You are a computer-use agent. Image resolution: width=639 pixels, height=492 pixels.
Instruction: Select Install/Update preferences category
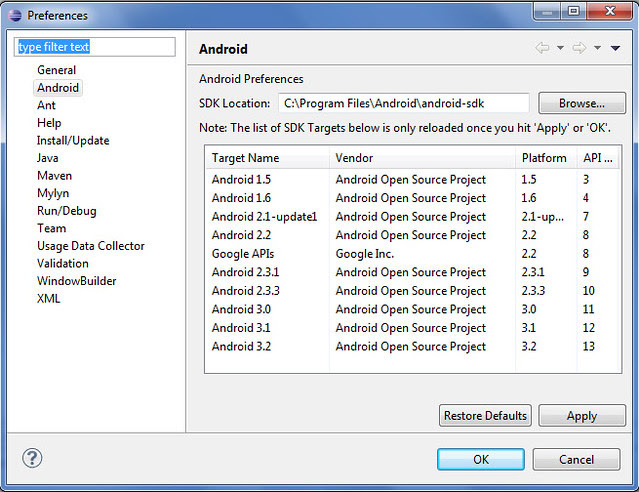point(73,141)
